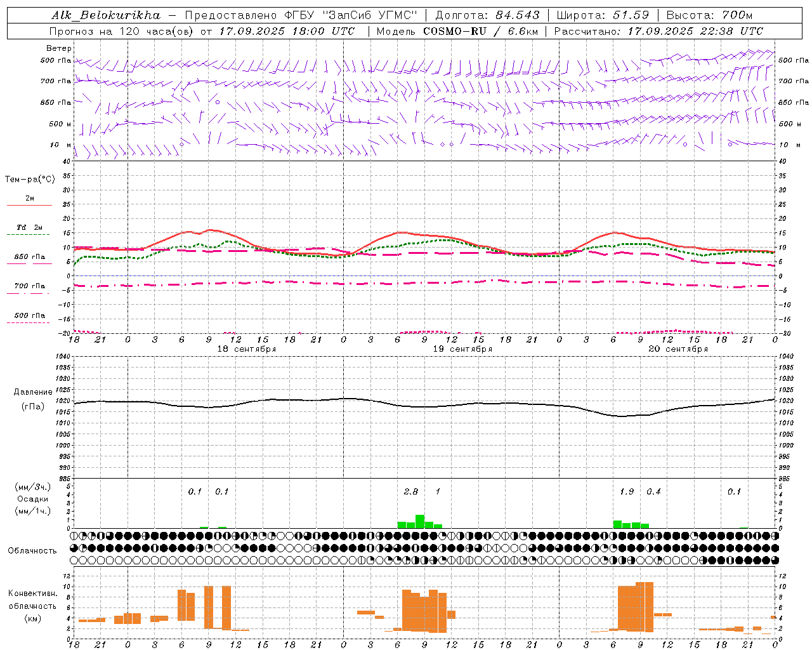Screen dimensions: 812x650
Task: Click the 0.1 precipitation total on 20 сентября
Action: tap(734, 491)
